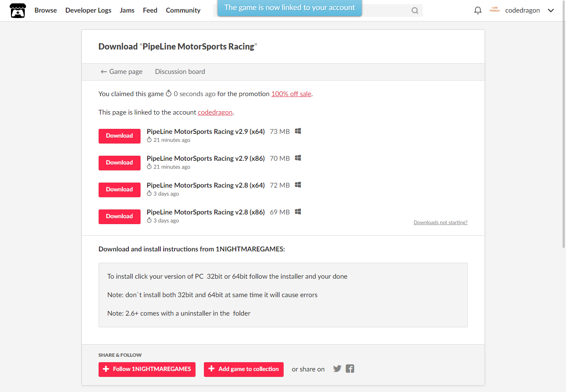566x392 pixels.
Task: Download PipeLine MotorSports Racing v2.8 (x86)
Action: coord(120,217)
